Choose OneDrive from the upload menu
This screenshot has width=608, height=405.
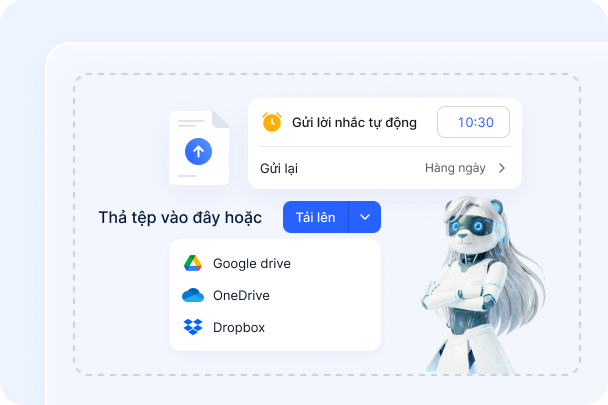(241, 295)
